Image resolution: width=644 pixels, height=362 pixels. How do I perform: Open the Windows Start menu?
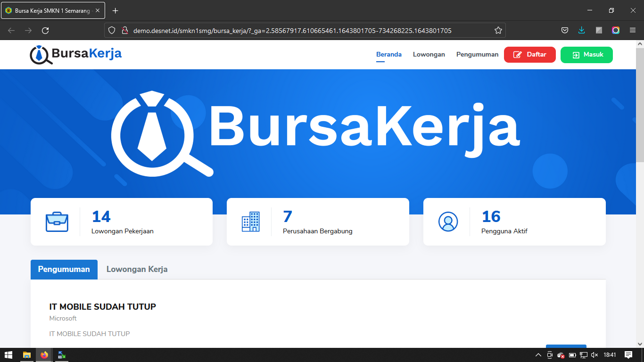pyautogui.click(x=8, y=355)
